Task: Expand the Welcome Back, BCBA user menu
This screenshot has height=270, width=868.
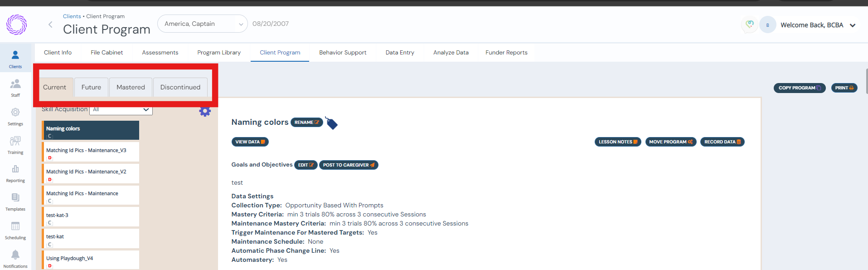Action: tap(852, 25)
